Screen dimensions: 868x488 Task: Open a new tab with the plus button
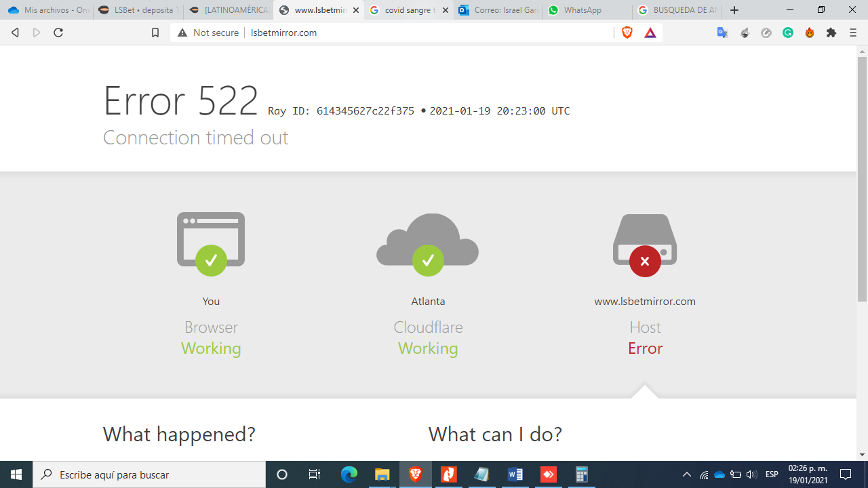[x=734, y=10]
